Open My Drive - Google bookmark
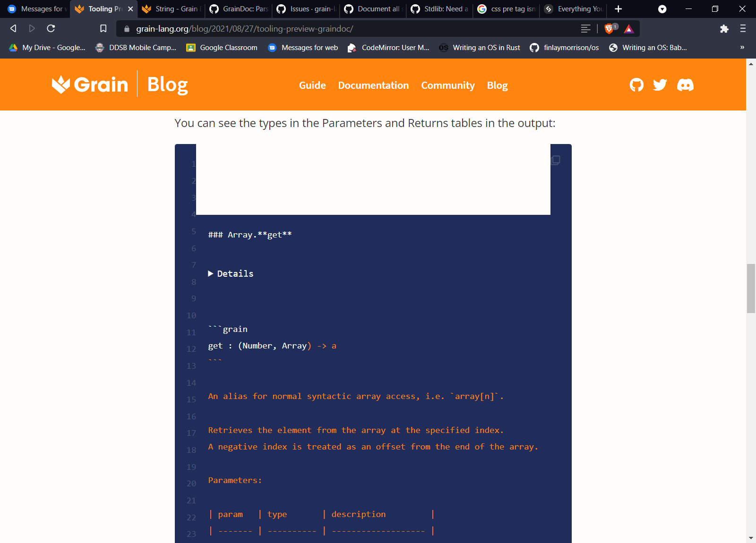This screenshot has width=756, height=543. [x=47, y=48]
